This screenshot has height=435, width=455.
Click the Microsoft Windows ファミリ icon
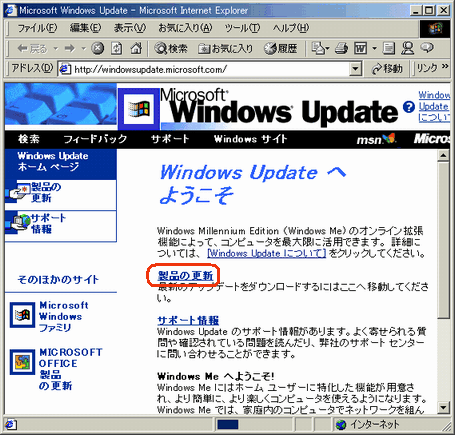[22, 315]
